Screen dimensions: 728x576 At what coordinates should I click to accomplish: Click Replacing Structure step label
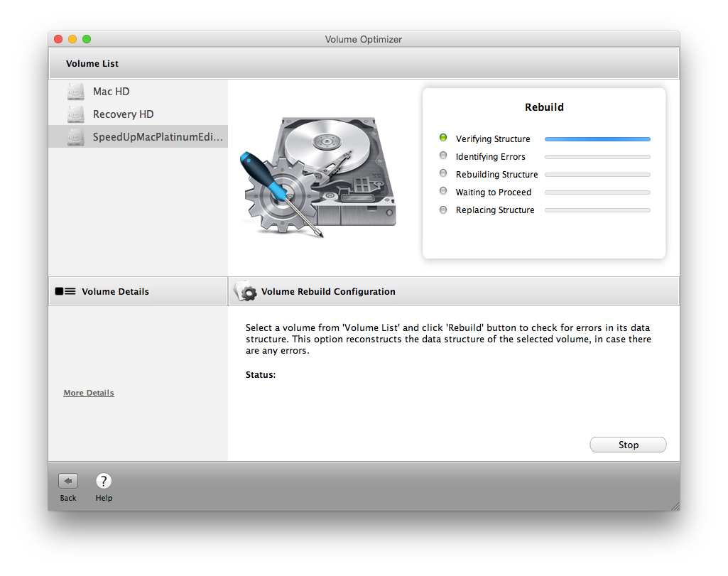495,210
